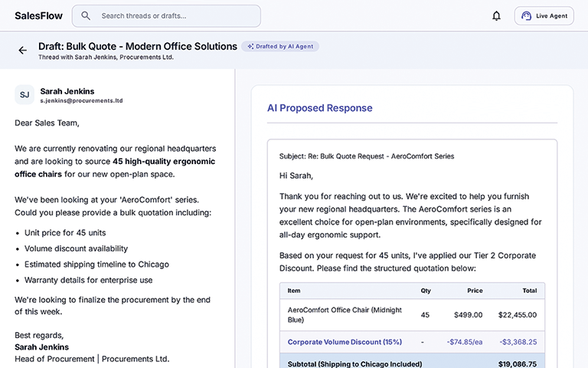The image size is (588, 368).
Task: Focus the Search threads or drafts field
Action: pyautogui.click(x=166, y=16)
